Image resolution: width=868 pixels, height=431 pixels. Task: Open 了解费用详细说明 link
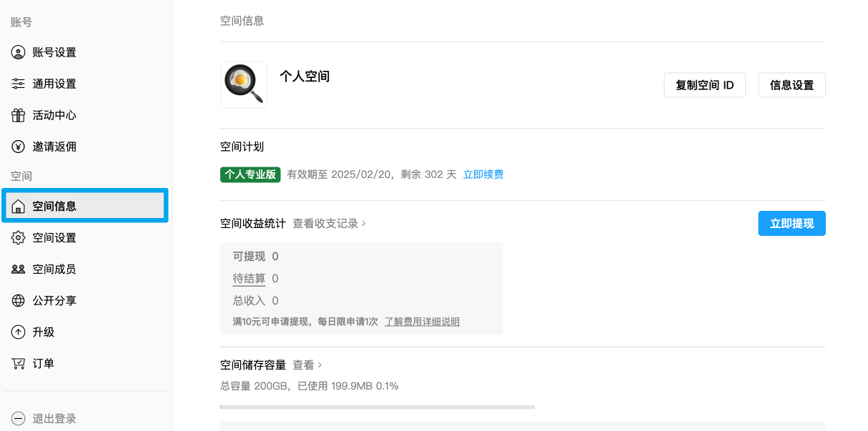click(422, 322)
